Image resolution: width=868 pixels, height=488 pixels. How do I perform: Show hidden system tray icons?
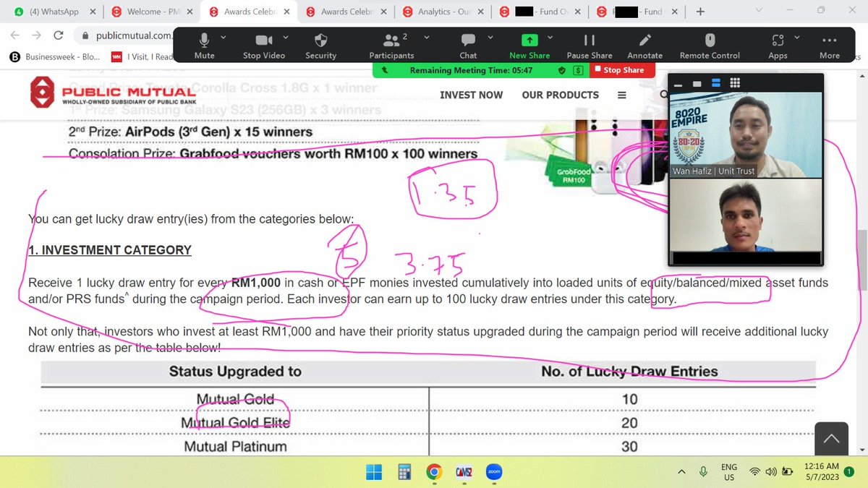[682, 472]
